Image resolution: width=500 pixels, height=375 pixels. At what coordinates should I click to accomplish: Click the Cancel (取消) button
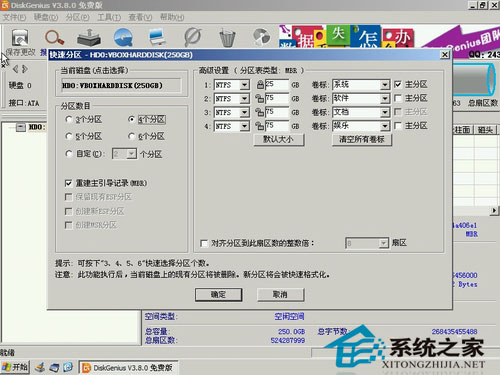pos(280,295)
